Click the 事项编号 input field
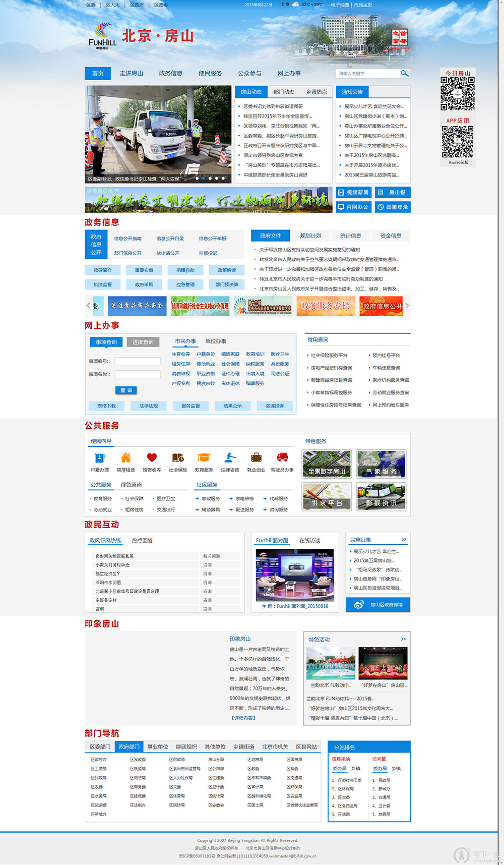Viewport: 504px width, 865px height. pyautogui.click(x=138, y=361)
